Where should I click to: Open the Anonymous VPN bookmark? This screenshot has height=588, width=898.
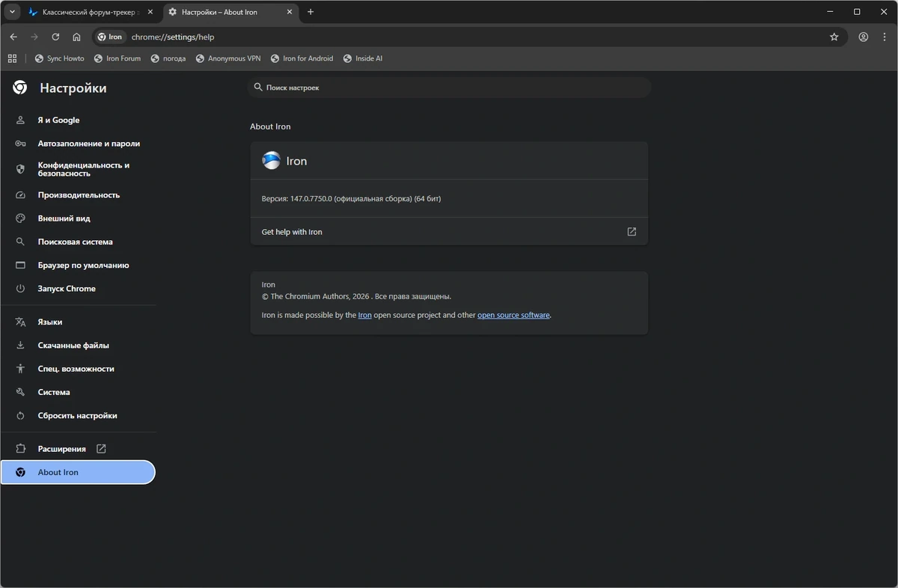(228, 58)
